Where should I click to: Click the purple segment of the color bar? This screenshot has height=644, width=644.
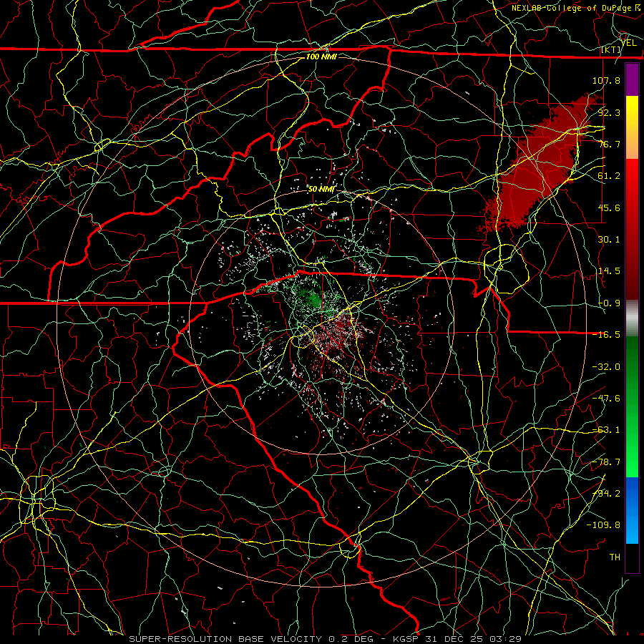point(632,80)
